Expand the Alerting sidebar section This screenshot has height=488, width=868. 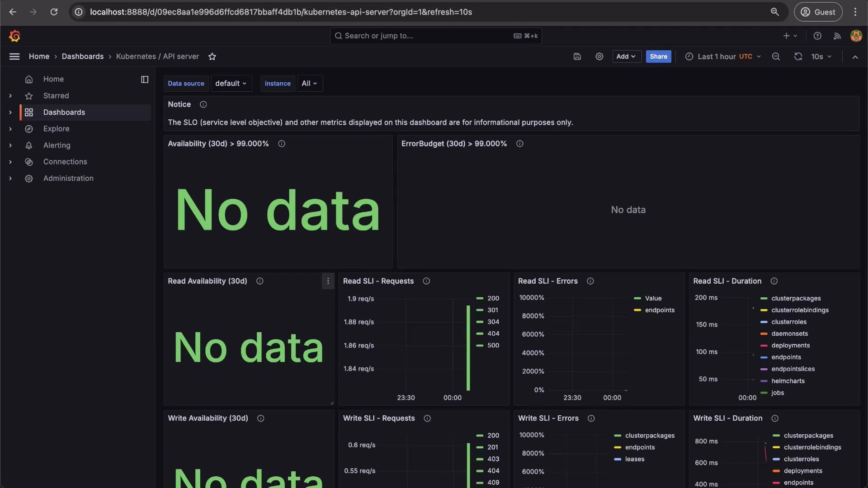click(x=10, y=145)
